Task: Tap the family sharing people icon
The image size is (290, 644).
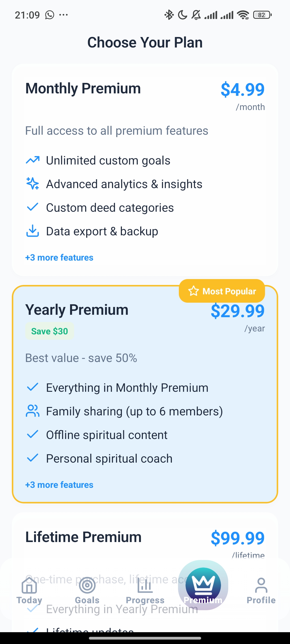Action: click(32, 411)
